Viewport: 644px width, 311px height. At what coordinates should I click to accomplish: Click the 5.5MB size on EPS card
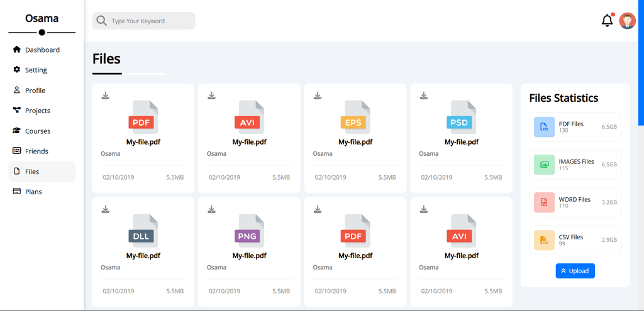pyautogui.click(x=387, y=178)
